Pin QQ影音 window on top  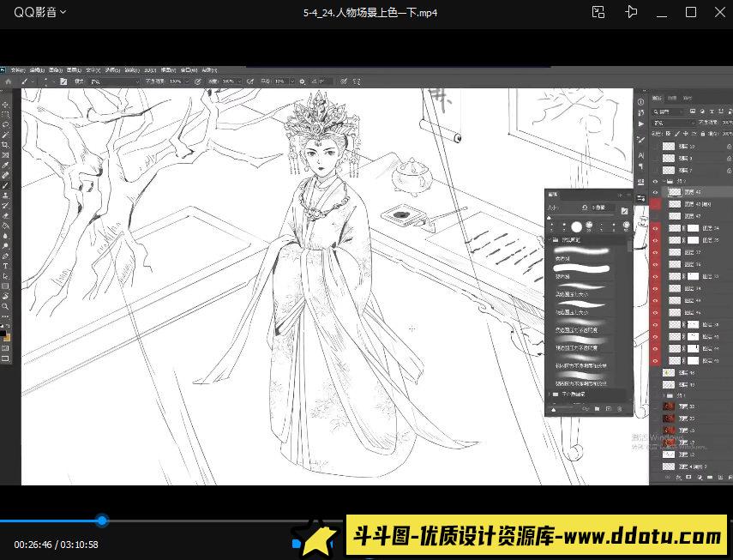[x=631, y=12]
